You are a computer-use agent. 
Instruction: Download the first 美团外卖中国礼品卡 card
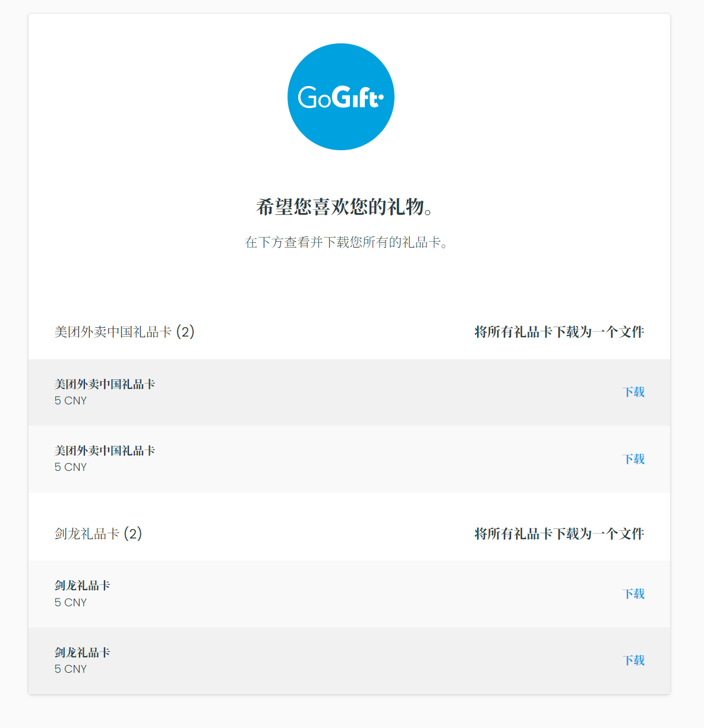point(634,392)
